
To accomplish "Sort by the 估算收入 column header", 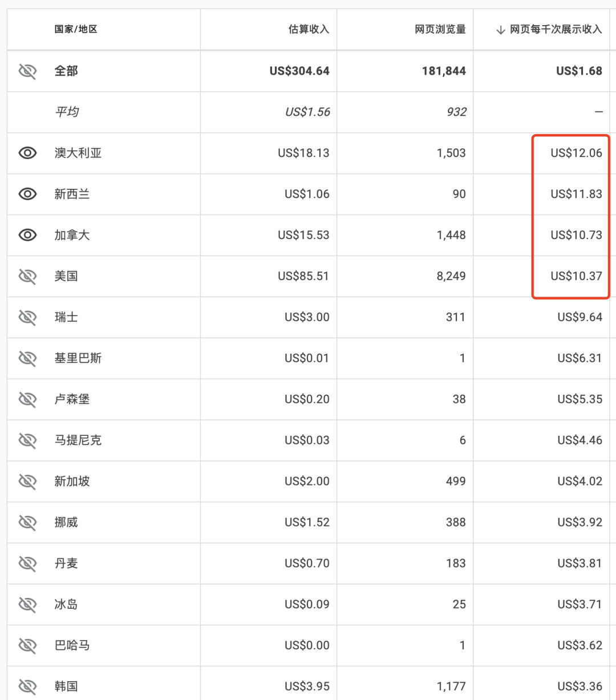I will pos(309,29).
